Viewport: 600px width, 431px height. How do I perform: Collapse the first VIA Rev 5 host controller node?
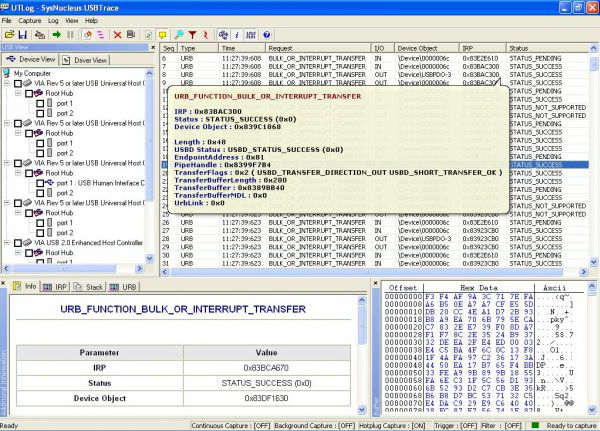[x=9, y=83]
